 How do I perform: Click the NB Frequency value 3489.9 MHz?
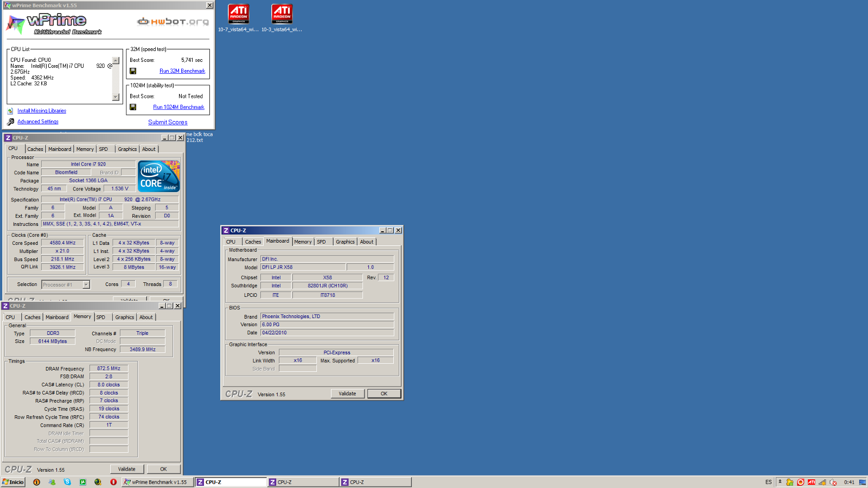click(x=142, y=350)
